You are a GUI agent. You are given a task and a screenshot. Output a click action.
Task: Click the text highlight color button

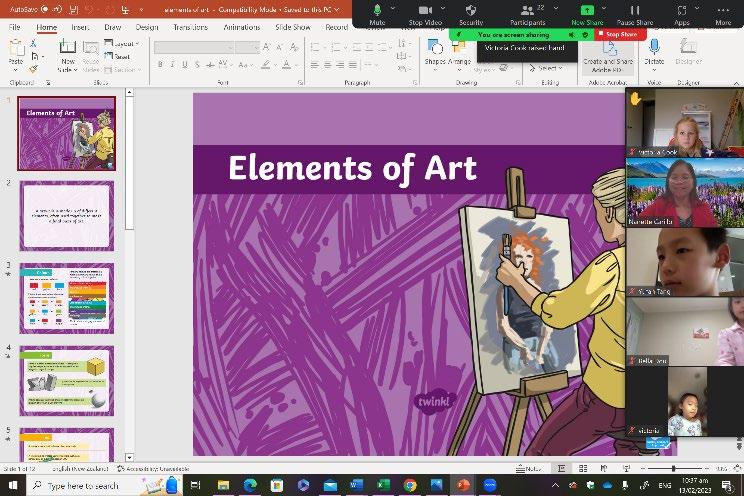[266, 65]
